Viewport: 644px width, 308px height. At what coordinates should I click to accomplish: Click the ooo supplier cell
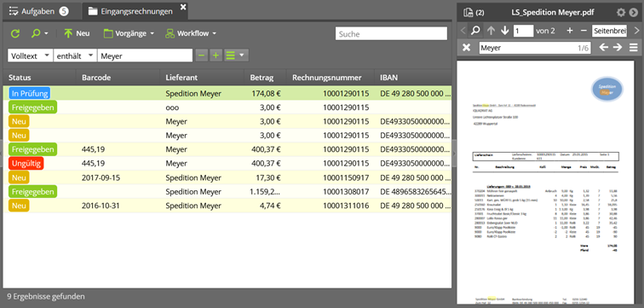(x=172, y=108)
